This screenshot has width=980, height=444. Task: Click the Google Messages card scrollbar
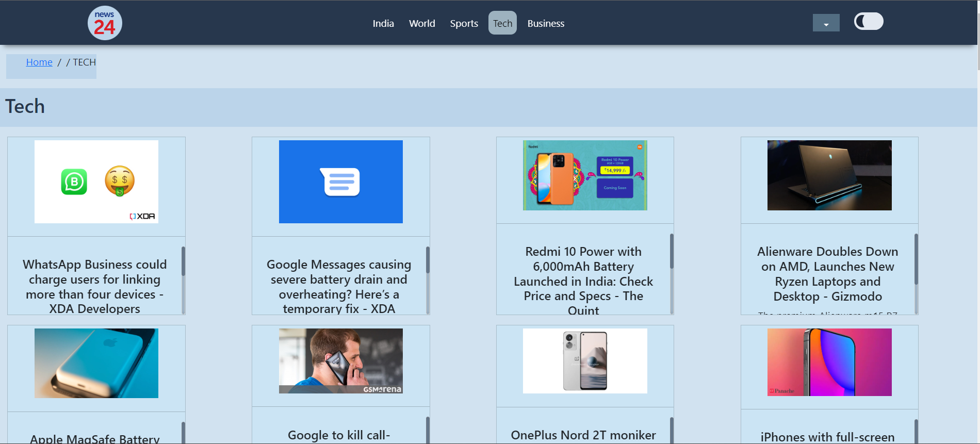point(428,279)
